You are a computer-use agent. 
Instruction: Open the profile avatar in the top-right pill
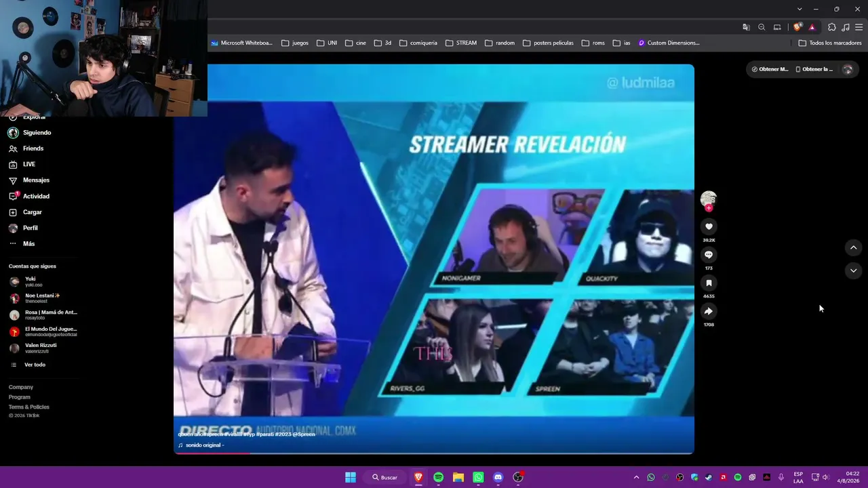click(x=847, y=69)
